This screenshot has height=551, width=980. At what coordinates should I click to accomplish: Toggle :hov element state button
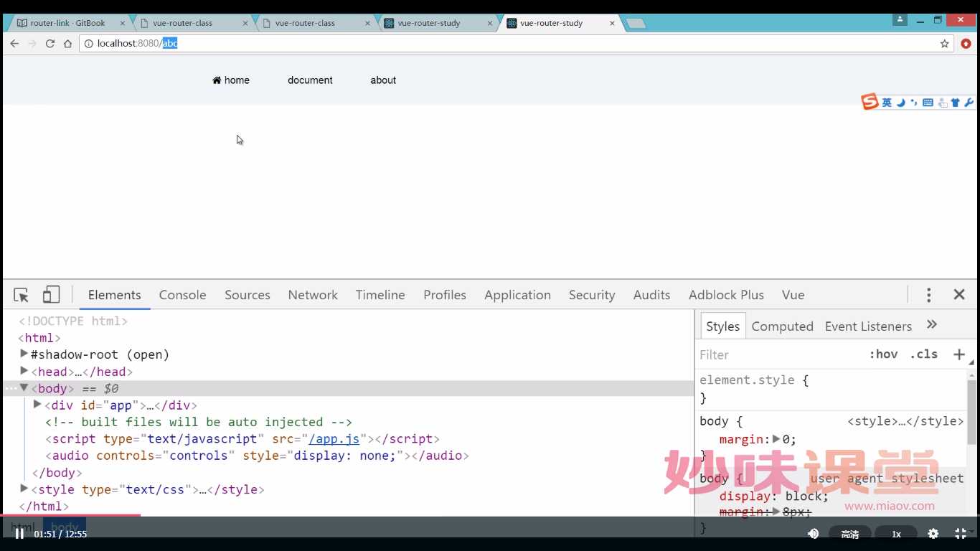pos(883,354)
